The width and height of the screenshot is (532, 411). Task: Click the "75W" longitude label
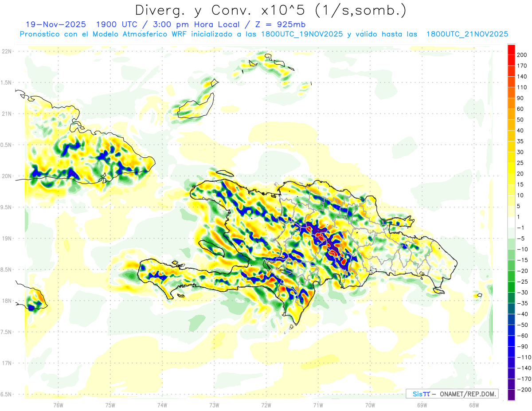click(x=110, y=405)
